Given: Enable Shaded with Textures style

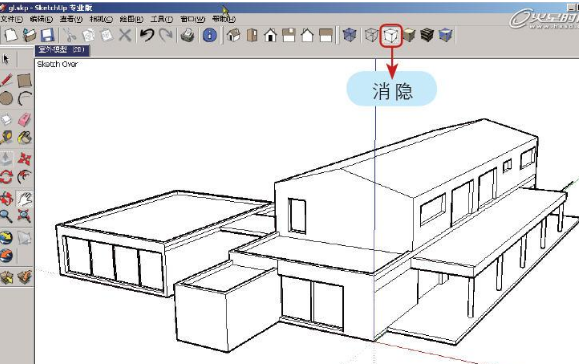Looking at the screenshot, I should (x=427, y=35).
